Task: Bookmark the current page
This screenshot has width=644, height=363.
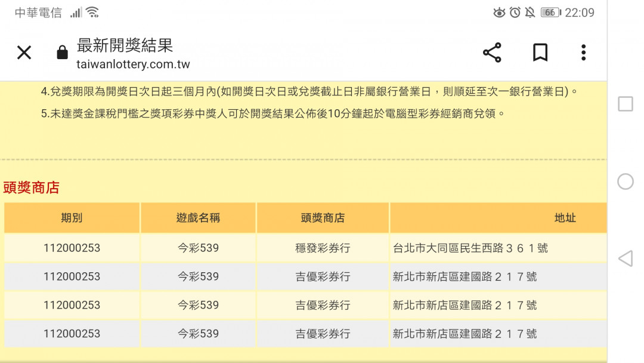Action: (x=540, y=53)
